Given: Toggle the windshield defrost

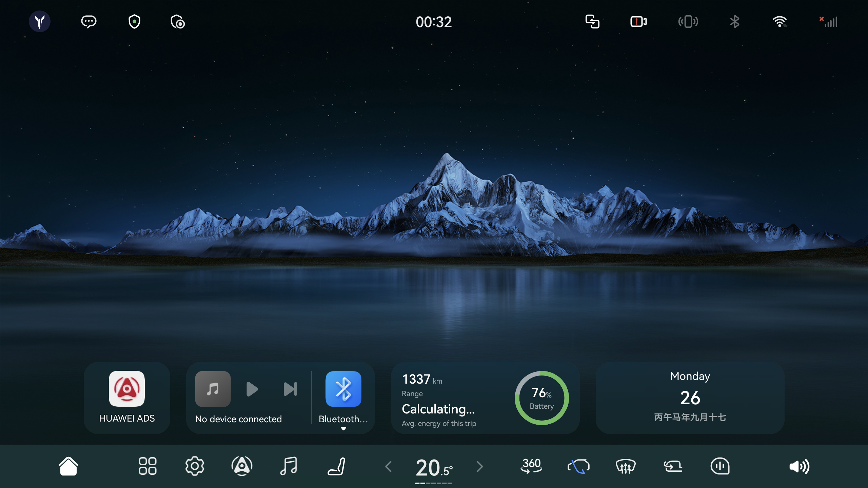Looking at the screenshot, I should click(x=626, y=466).
